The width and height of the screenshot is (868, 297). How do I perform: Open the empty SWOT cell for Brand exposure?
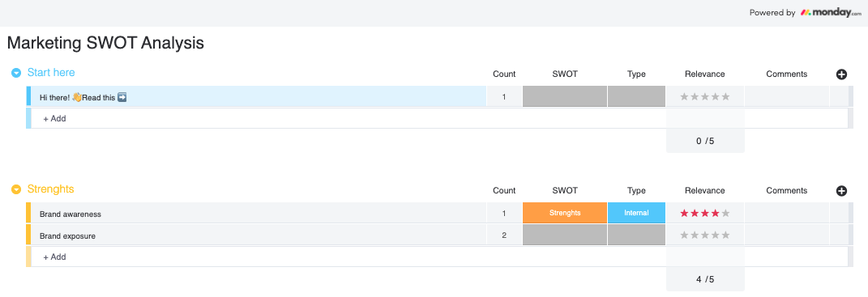(x=565, y=235)
